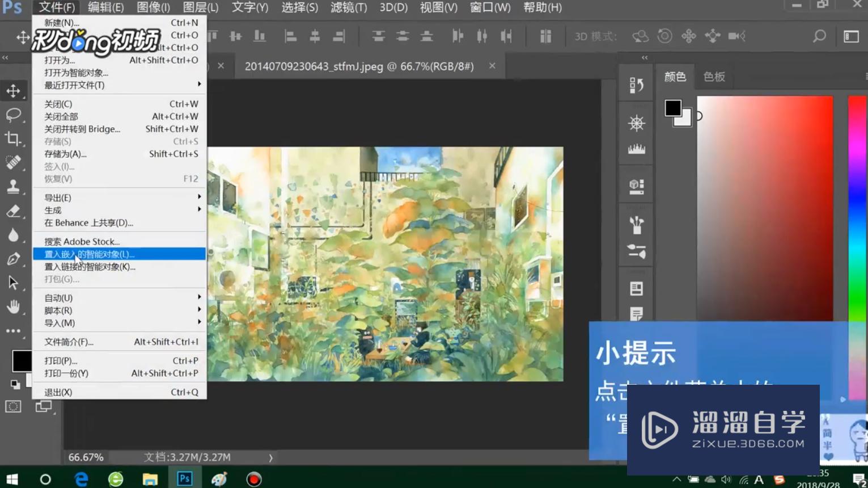The width and height of the screenshot is (868, 488).
Task: Click the 3D pan mode icon
Action: (x=689, y=36)
